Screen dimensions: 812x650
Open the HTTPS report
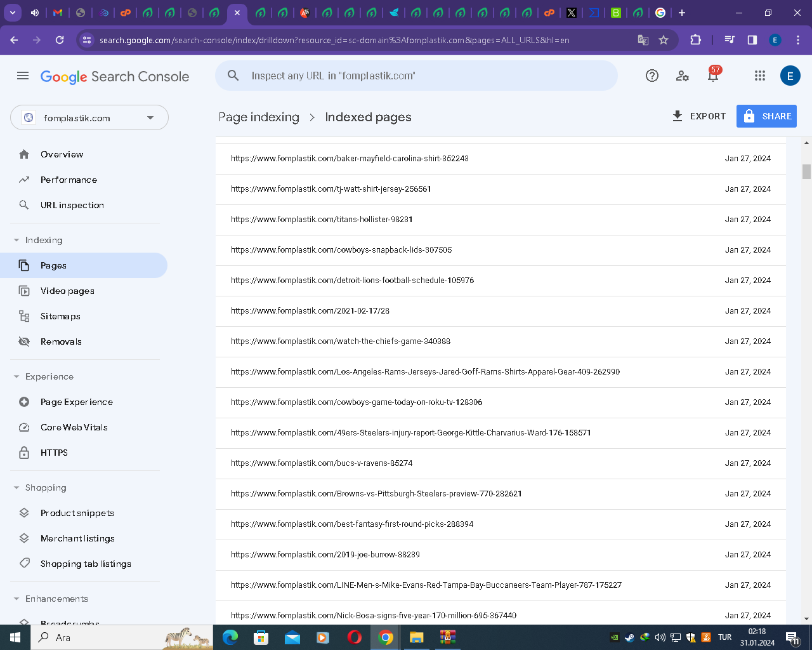(x=84, y=453)
